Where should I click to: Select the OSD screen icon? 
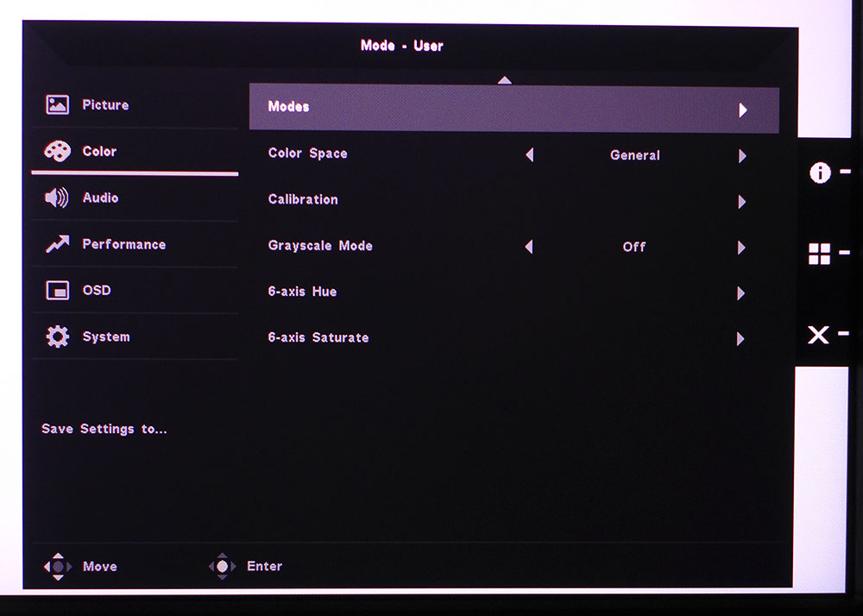coord(57,290)
